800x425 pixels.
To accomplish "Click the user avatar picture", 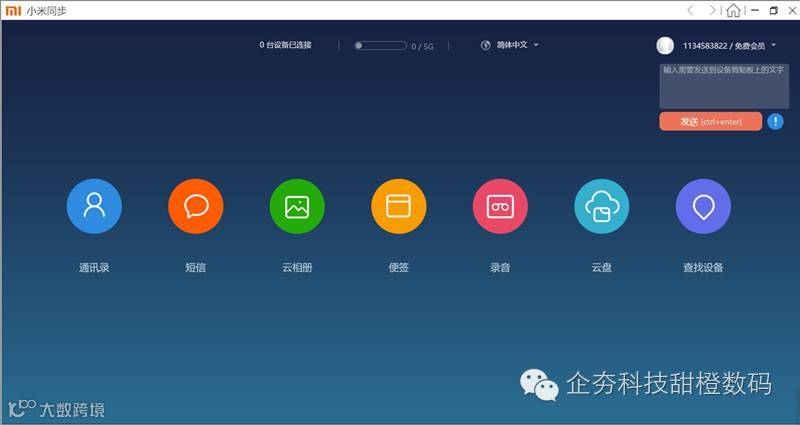I will 665,45.
